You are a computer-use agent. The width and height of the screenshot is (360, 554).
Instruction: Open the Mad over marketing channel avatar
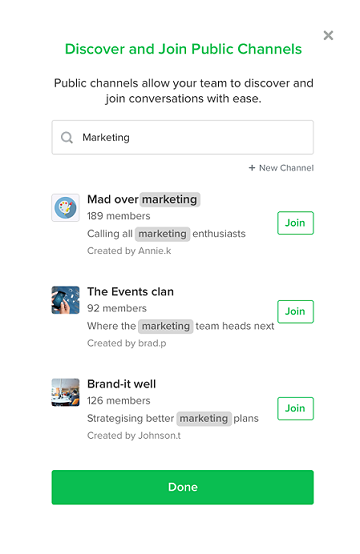(65, 208)
